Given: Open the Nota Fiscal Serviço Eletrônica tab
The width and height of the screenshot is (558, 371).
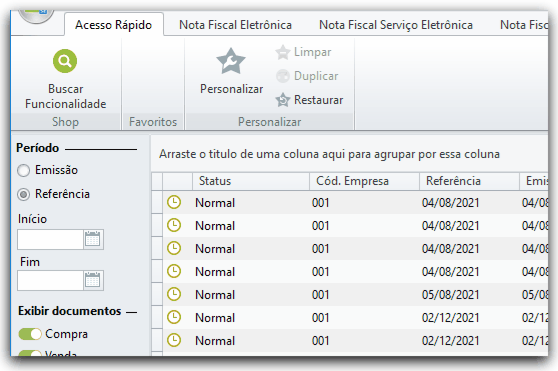Looking at the screenshot, I should point(396,25).
